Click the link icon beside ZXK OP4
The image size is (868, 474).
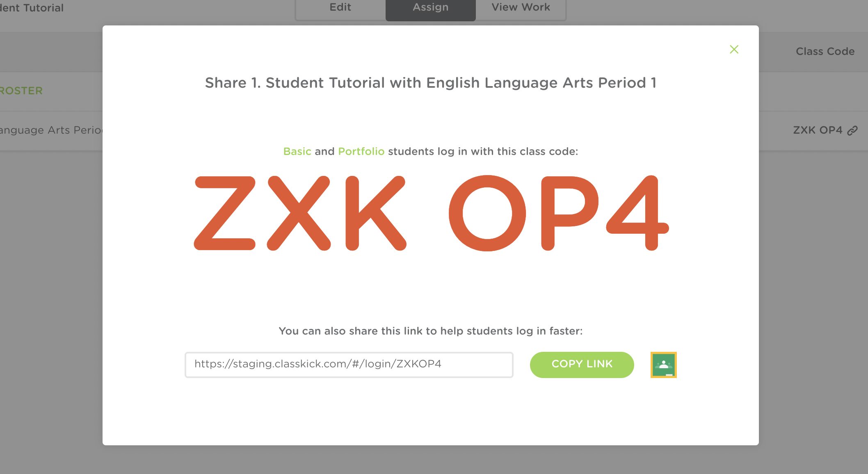[852, 130]
